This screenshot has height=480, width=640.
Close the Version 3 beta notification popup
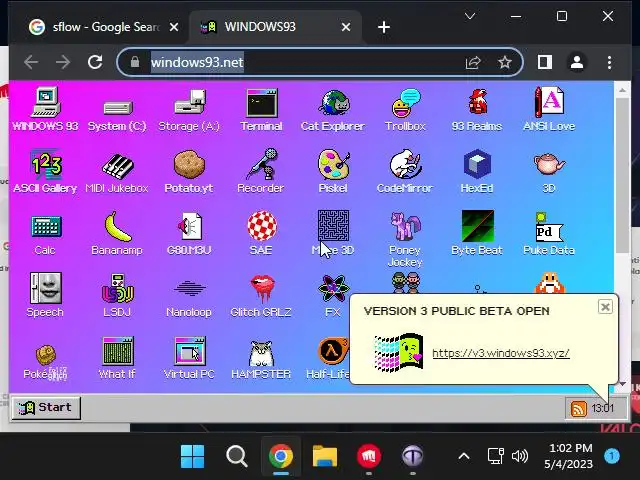605,307
